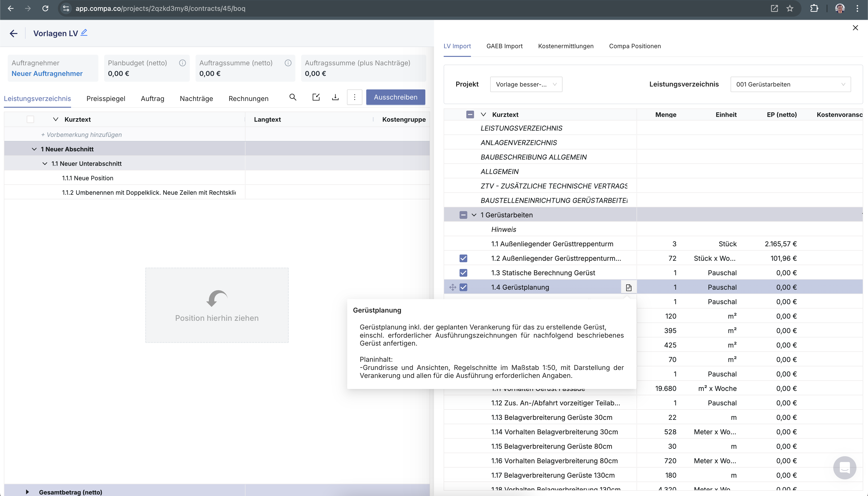Open the Compa Positionen tab
Screen dimensions: 868x496
point(635,46)
